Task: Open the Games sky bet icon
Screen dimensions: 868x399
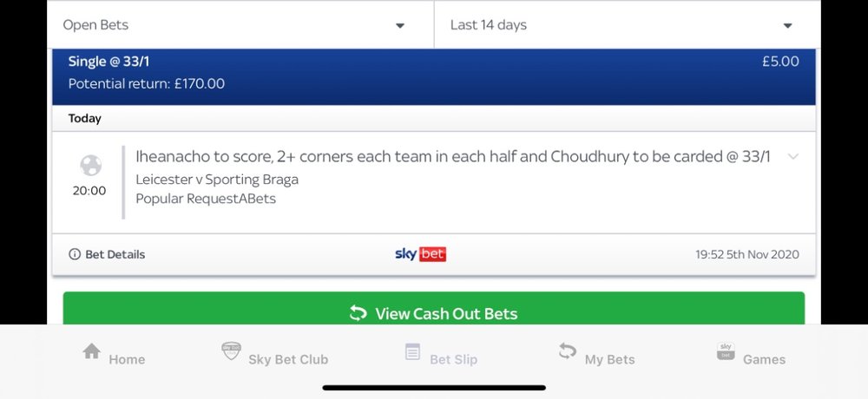Action: pos(725,351)
